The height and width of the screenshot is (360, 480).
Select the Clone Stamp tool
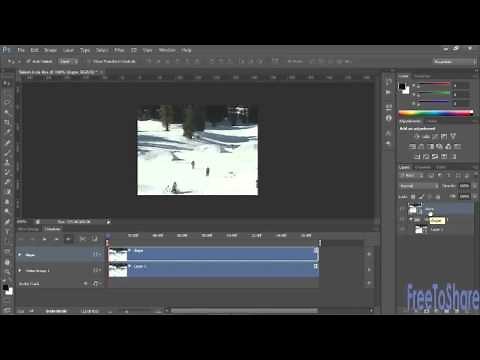pyautogui.click(x=7, y=162)
